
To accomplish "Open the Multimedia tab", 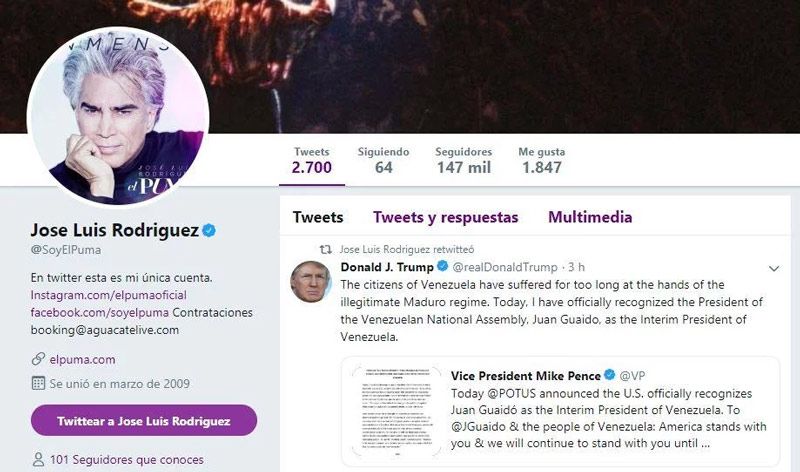I will (590, 217).
